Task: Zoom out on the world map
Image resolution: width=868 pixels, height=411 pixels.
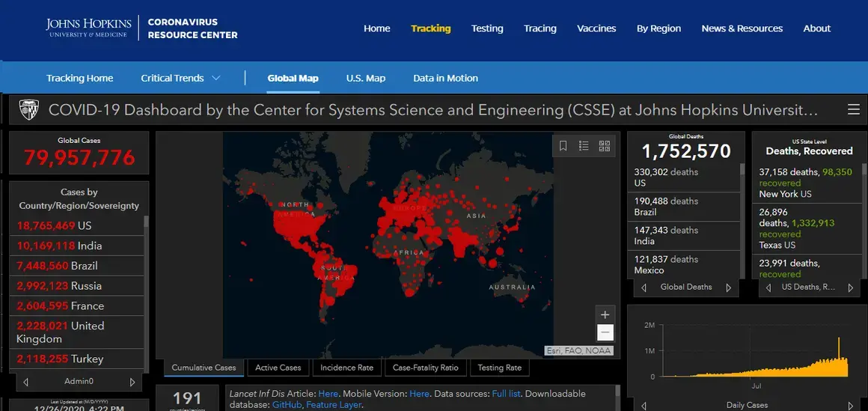Action: tap(605, 333)
